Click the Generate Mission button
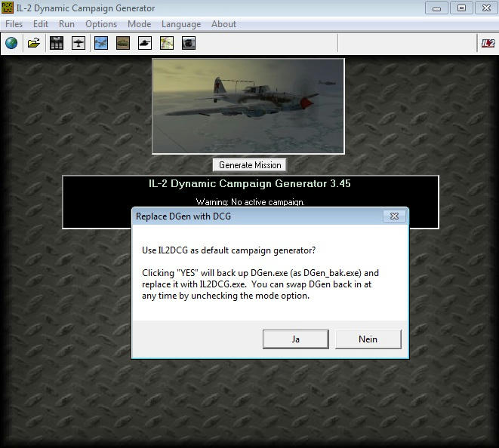 tap(250, 165)
